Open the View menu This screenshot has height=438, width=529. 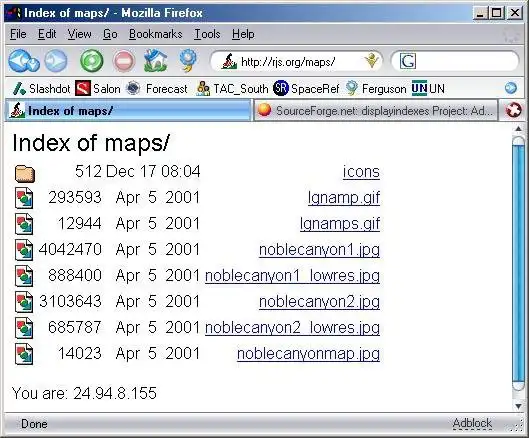(x=80, y=34)
